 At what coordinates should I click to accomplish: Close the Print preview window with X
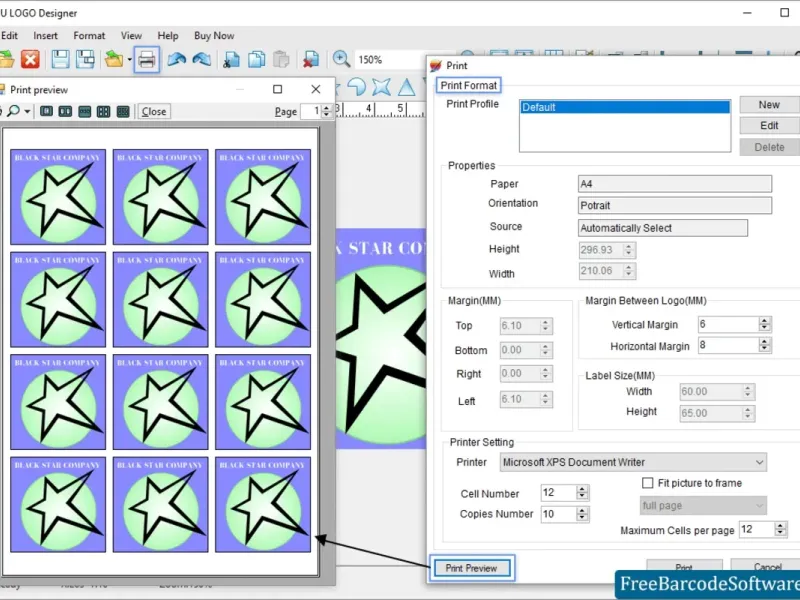[316, 89]
